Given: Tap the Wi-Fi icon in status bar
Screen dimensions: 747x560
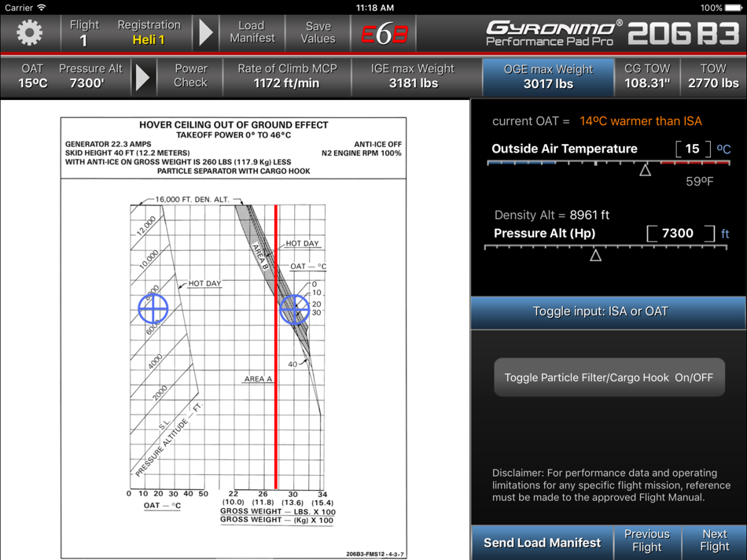Looking at the screenshot, I should (42, 8).
